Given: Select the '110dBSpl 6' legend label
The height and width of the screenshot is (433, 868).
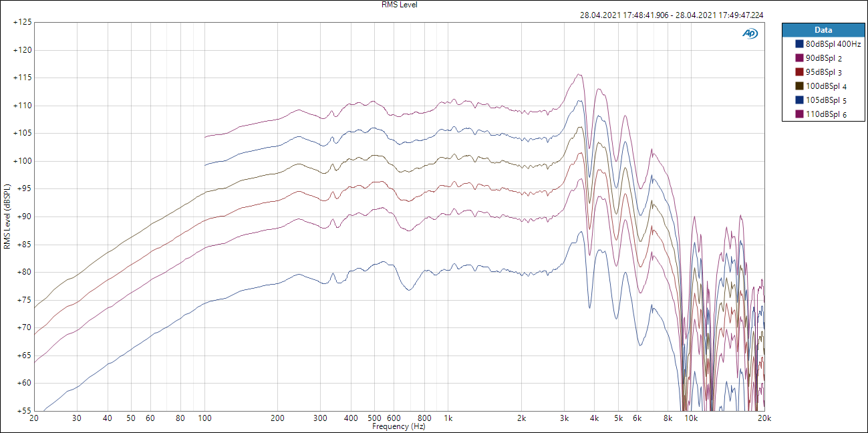Looking at the screenshot, I should click(826, 114).
